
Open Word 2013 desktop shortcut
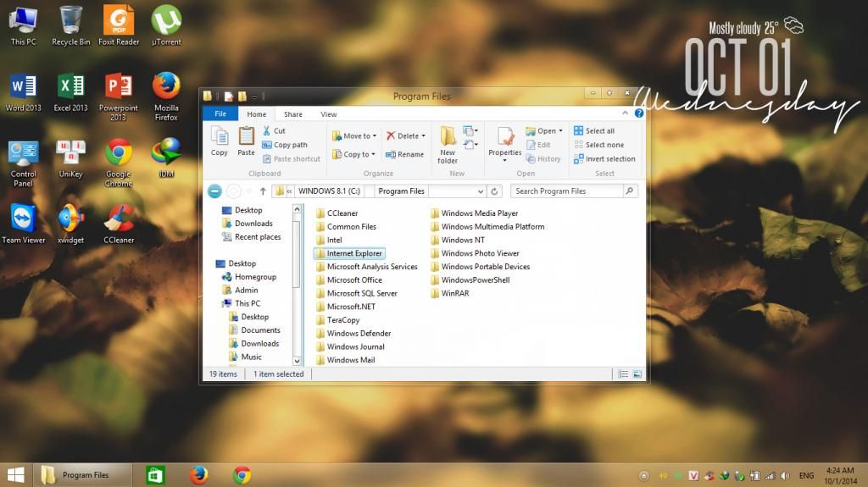click(23, 91)
